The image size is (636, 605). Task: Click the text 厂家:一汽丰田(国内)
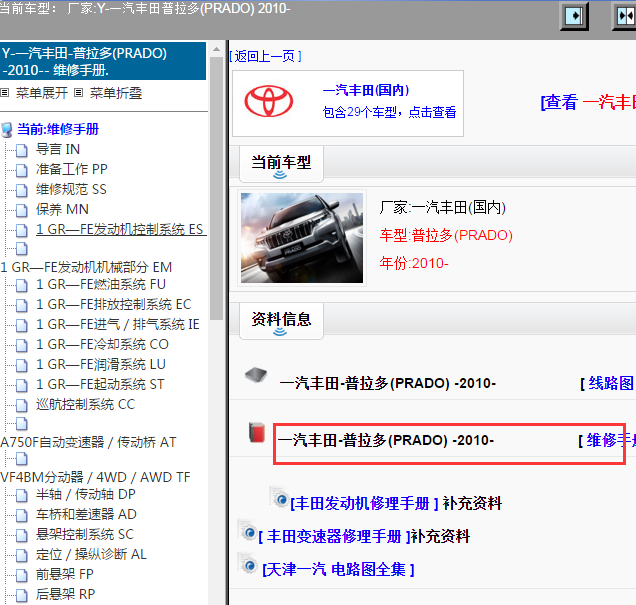[443, 208]
